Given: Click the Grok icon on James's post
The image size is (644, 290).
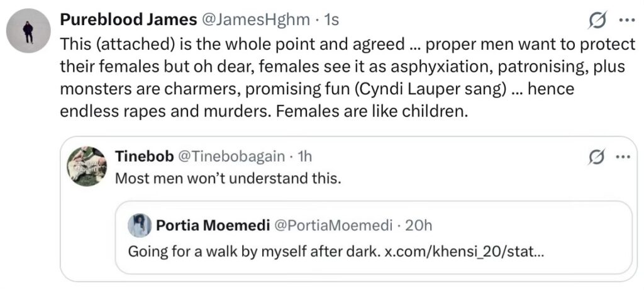Looking at the screenshot, I should coord(596,21).
